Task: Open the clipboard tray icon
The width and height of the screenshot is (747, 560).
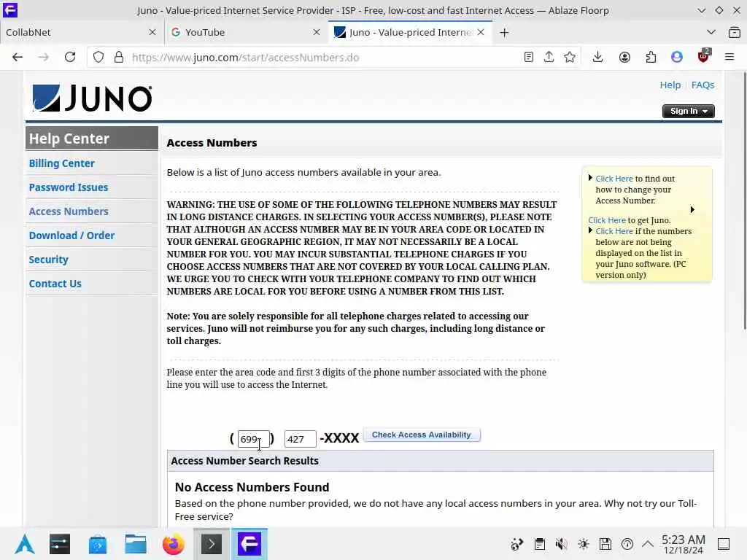Action: point(539,544)
